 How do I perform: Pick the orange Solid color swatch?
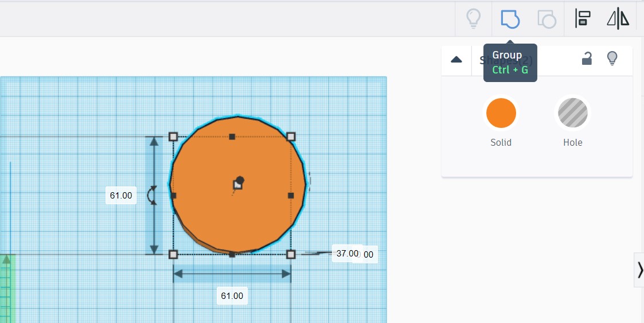tap(501, 113)
